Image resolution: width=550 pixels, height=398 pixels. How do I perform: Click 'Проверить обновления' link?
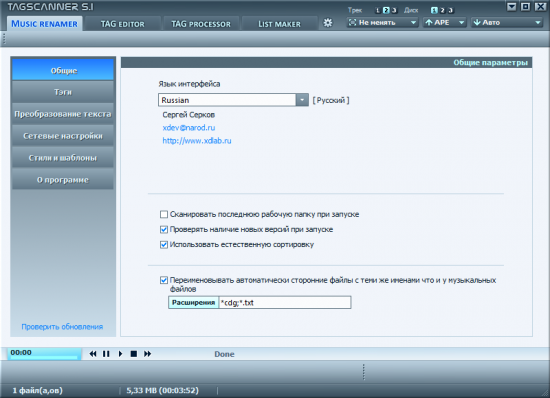pyautogui.click(x=62, y=326)
